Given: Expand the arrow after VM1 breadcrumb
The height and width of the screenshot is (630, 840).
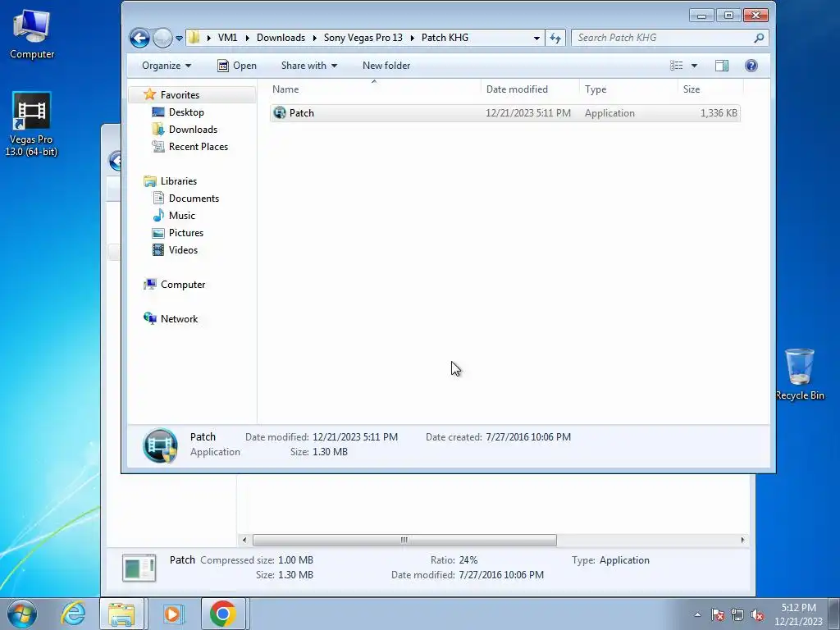Looking at the screenshot, I should click(247, 38).
